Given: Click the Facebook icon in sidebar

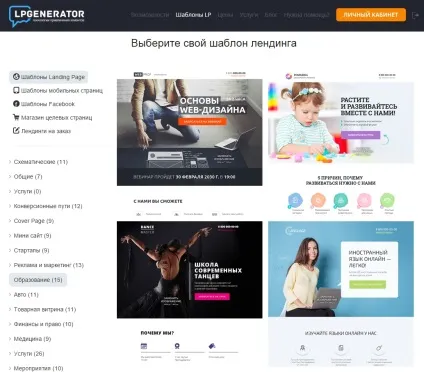Looking at the screenshot, I should pyautogui.click(x=16, y=104).
